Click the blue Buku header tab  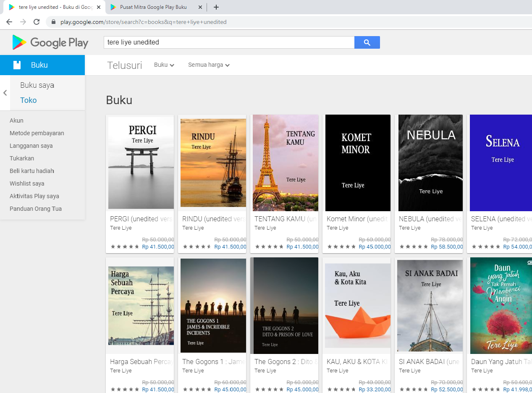coord(42,65)
